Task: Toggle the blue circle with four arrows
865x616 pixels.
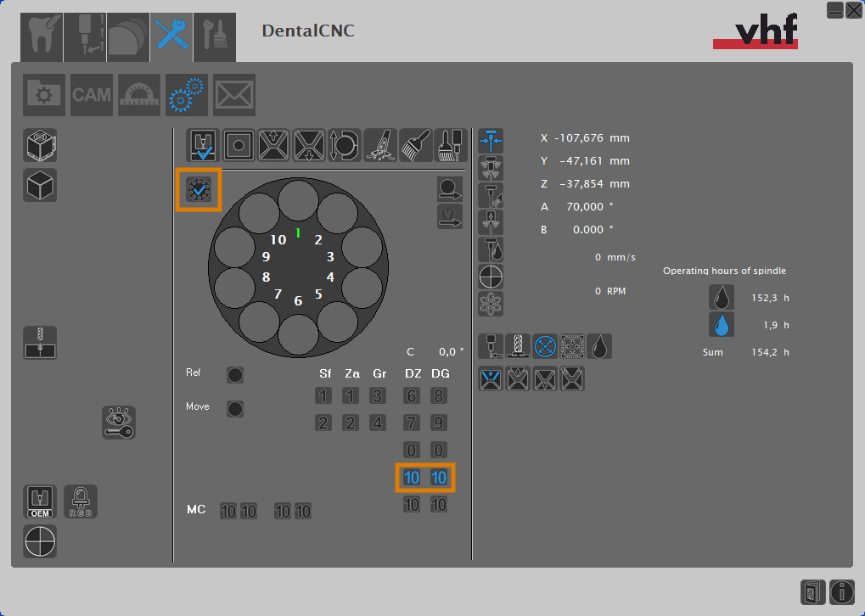Action: tap(545, 346)
